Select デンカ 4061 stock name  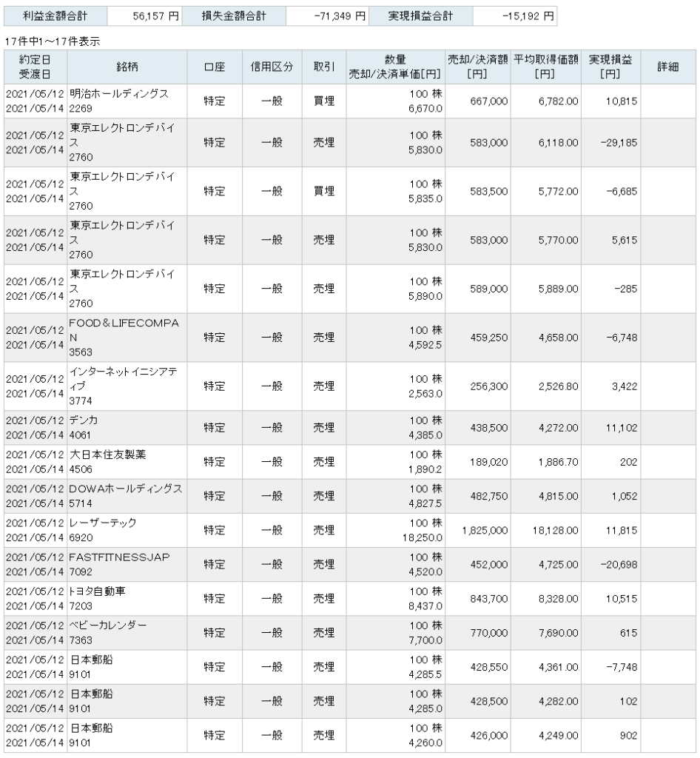click(x=83, y=428)
